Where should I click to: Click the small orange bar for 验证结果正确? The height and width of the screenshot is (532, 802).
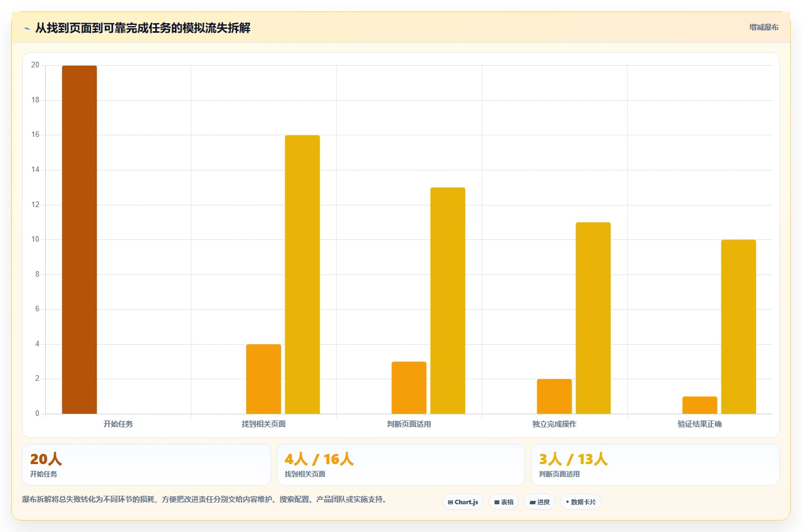[x=700, y=405]
